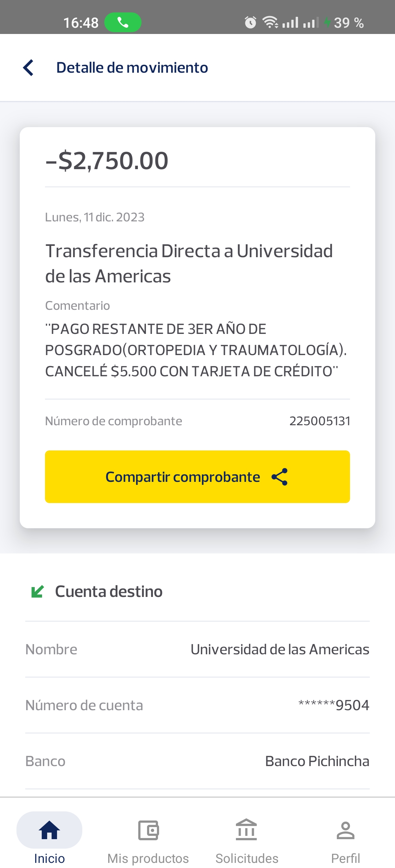Screen dimensions: 395x868
Task: Tap comprobante number 225005131
Action: point(320,421)
